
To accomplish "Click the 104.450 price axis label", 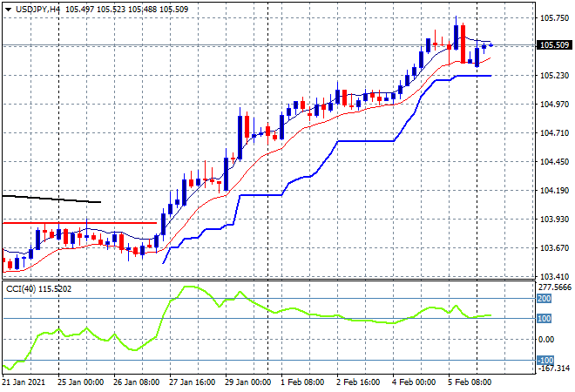I will [x=554, y=162].
